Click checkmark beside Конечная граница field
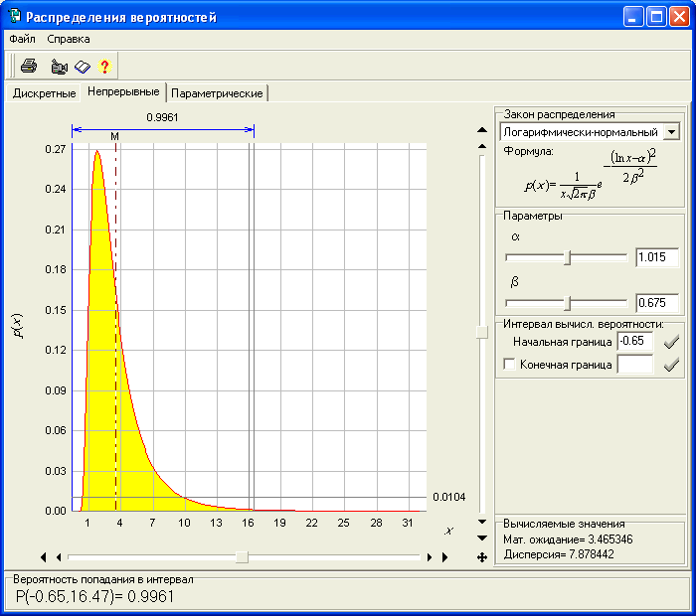 [x=671, y=365]
